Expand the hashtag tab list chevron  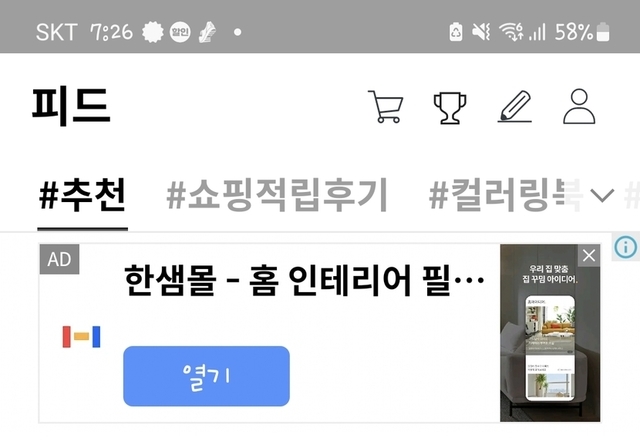click(602, 196)
